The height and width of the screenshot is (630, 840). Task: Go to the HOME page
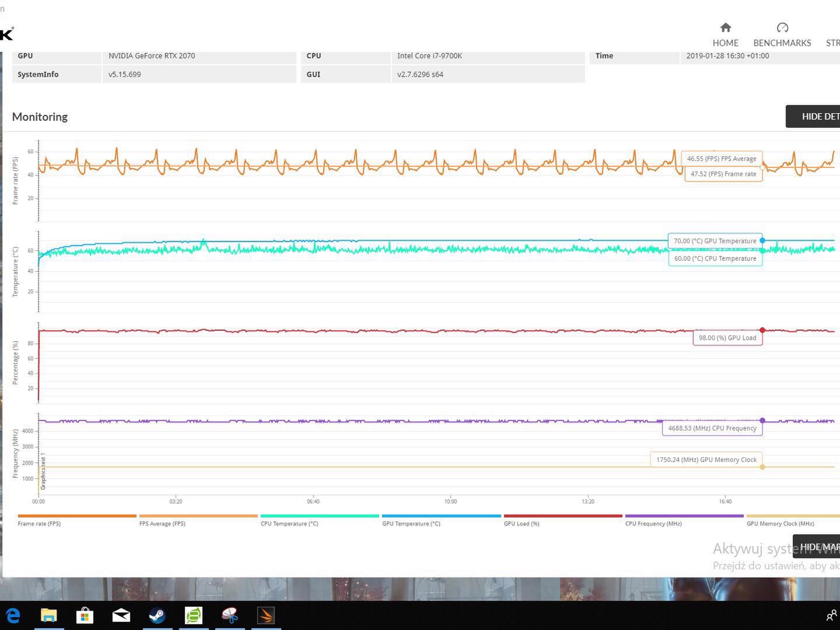point(725,35)
